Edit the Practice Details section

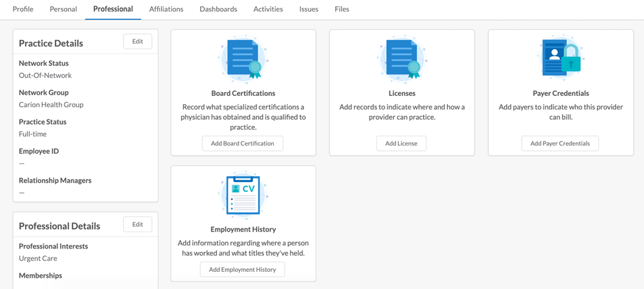point(137,42)
